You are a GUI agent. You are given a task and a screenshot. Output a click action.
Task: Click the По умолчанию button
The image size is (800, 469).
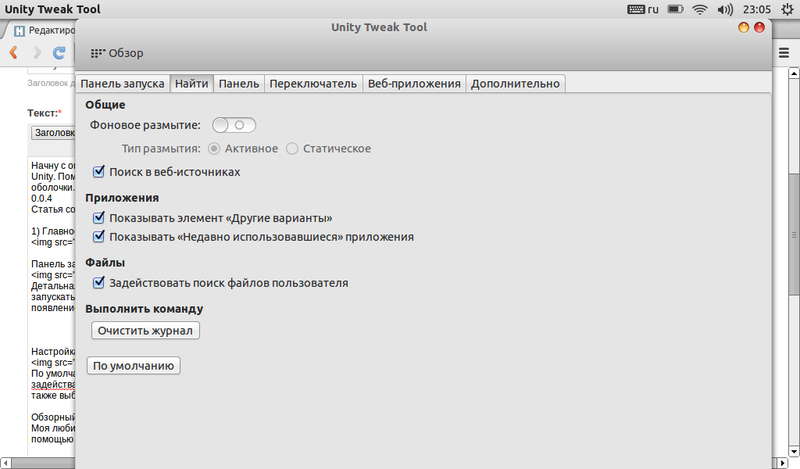[134, 366]
